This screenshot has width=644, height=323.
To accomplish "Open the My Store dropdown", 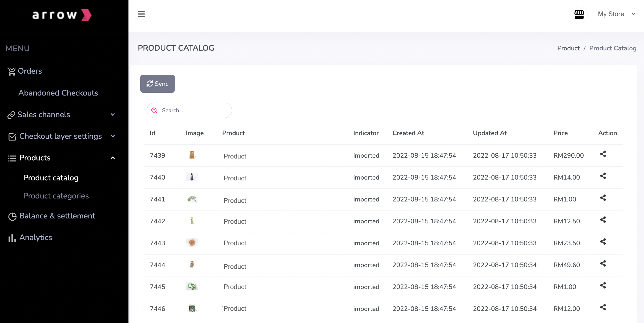I will (x=616, y=14).
